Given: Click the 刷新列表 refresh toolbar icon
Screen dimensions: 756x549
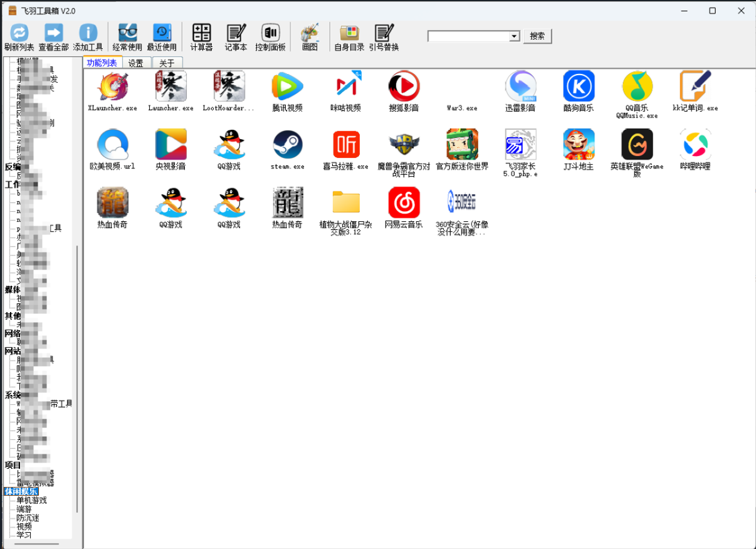Looking at the screenshot, I should 19,34.
